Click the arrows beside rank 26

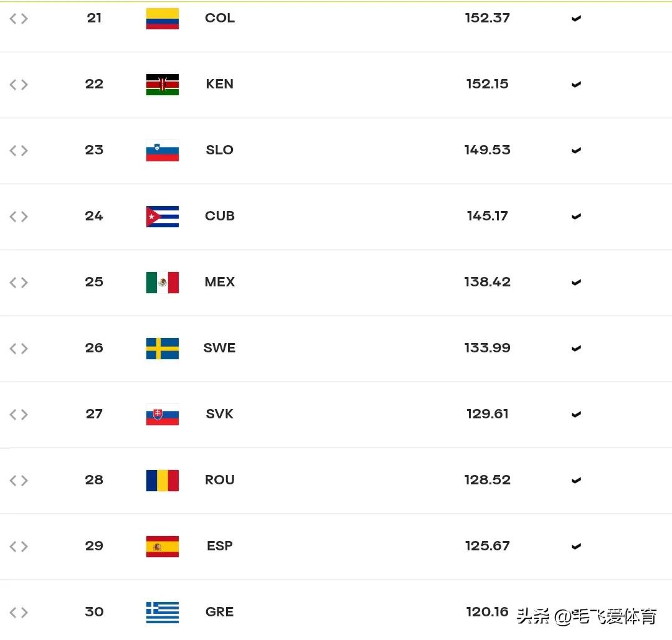coord(19,348)
